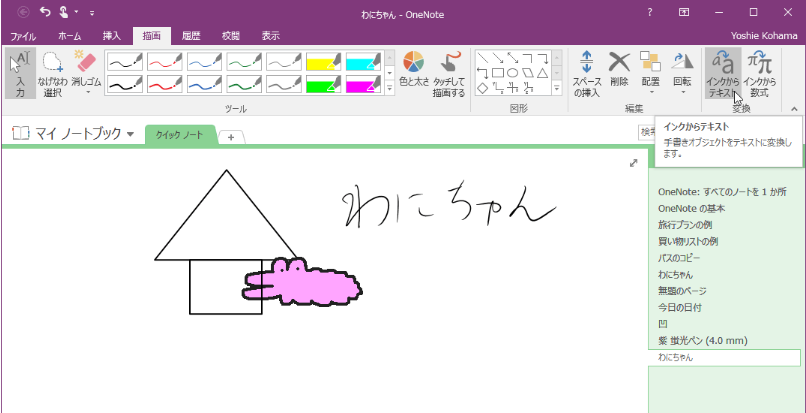Pick the yellow highlighter
Screen dimensions: 806x413
(323, 62)
